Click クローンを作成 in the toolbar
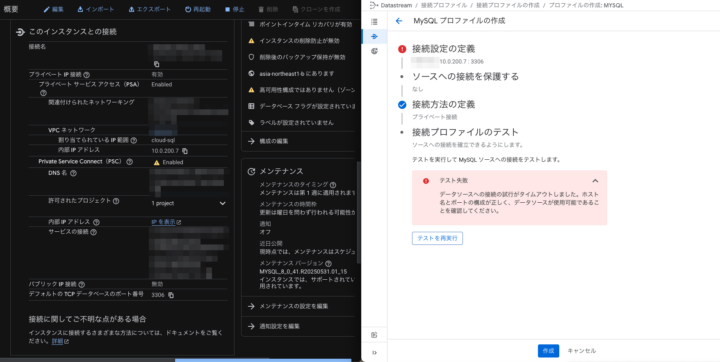Screen dimensions: 720x362 [x=316, y=9]
